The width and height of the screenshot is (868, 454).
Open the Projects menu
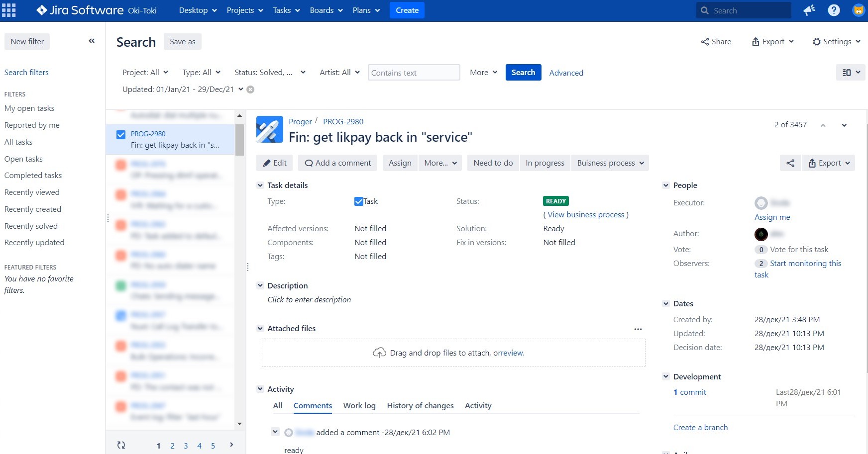(244, 10)
